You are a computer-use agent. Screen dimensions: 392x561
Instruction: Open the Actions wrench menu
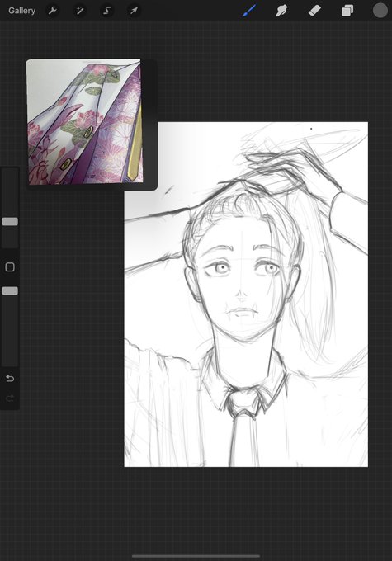[x=52, y=11]
